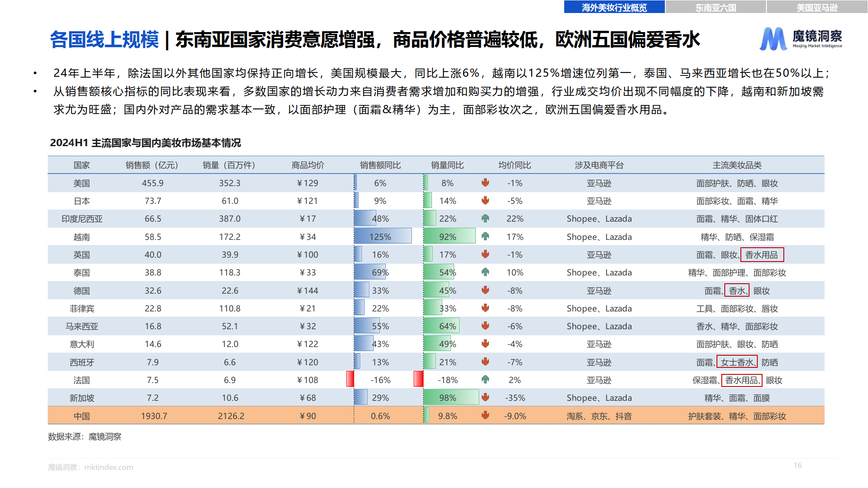Click the 商品均价 column header
The width and height of the screenshot is (868, 488).
coord(308,165)
